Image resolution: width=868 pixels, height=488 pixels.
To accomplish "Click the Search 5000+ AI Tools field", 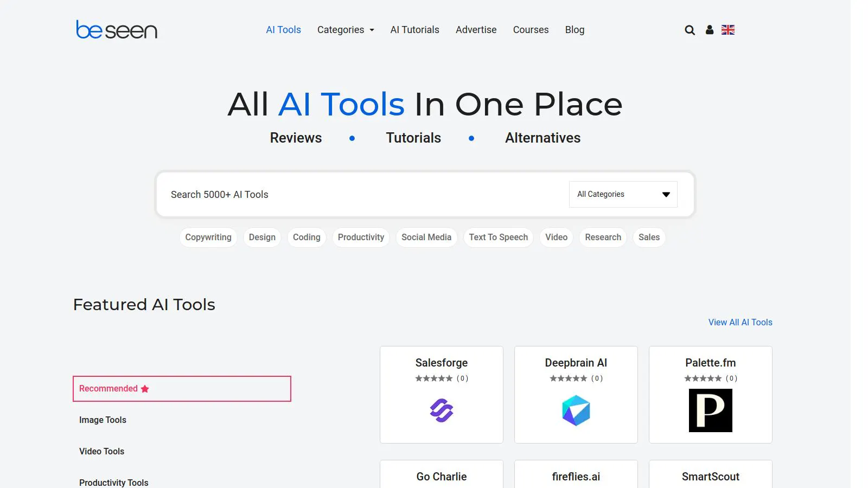I will pyautogui.click(x=363, y=195).
